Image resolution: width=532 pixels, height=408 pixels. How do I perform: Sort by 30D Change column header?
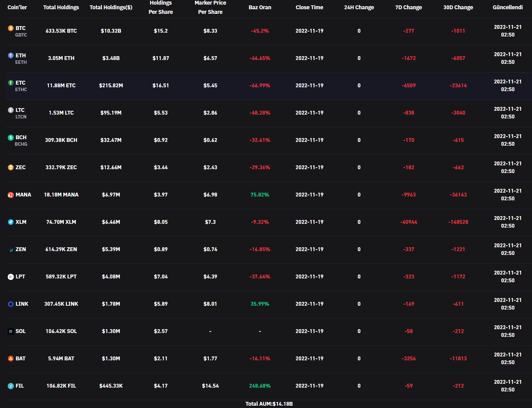pos(458,7)
